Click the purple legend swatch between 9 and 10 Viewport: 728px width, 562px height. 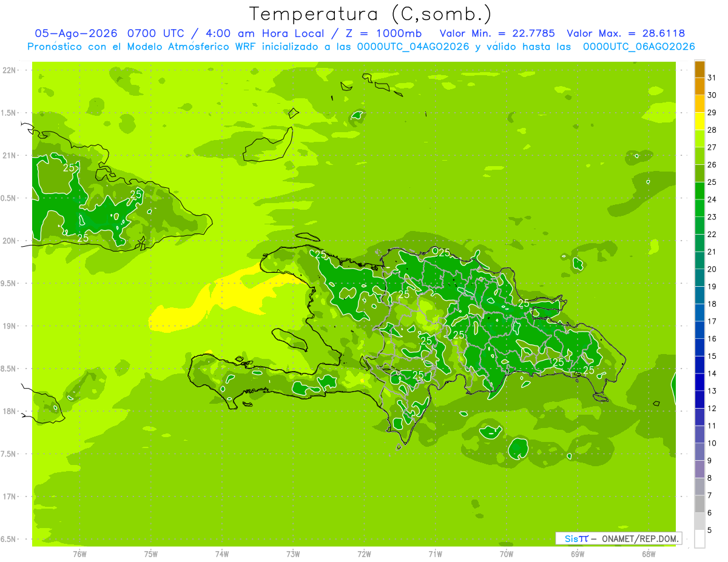click(x=699, y=452)
